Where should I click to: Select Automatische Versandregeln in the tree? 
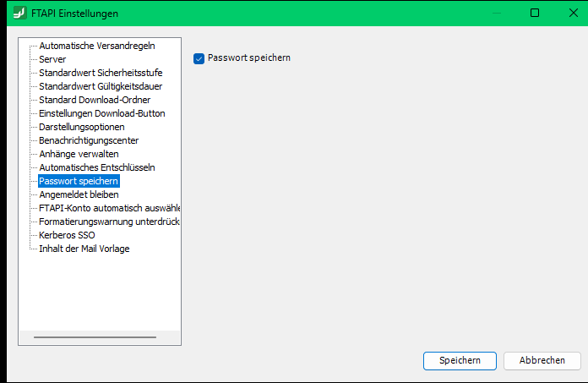pos(97,46)
